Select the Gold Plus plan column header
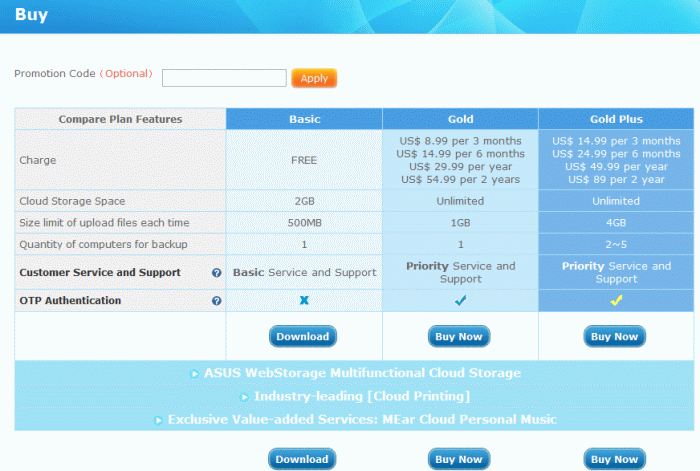Viewport: 700px width, 471px height. point(617,119)
